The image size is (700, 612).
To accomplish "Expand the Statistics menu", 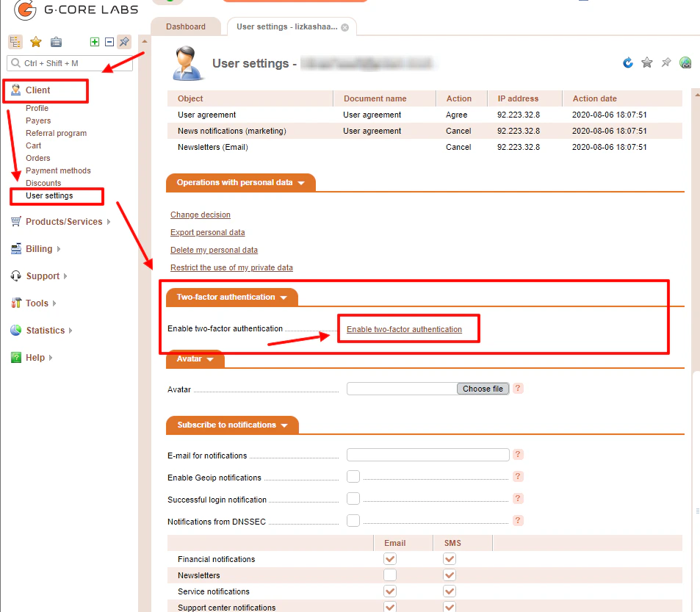I will (71, 331).
